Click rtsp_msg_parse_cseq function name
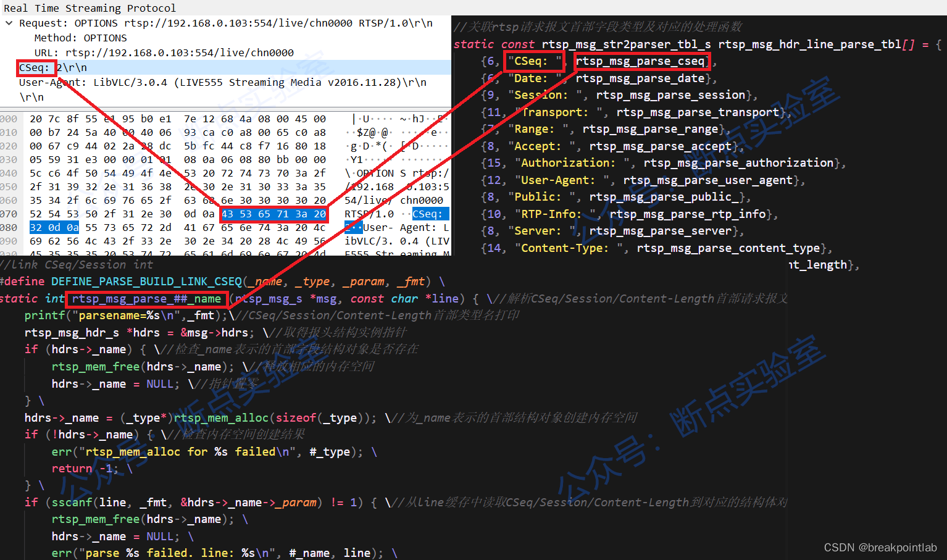Image resolution: width=947 pixels, height=560 pixels. tap(640, 61)
